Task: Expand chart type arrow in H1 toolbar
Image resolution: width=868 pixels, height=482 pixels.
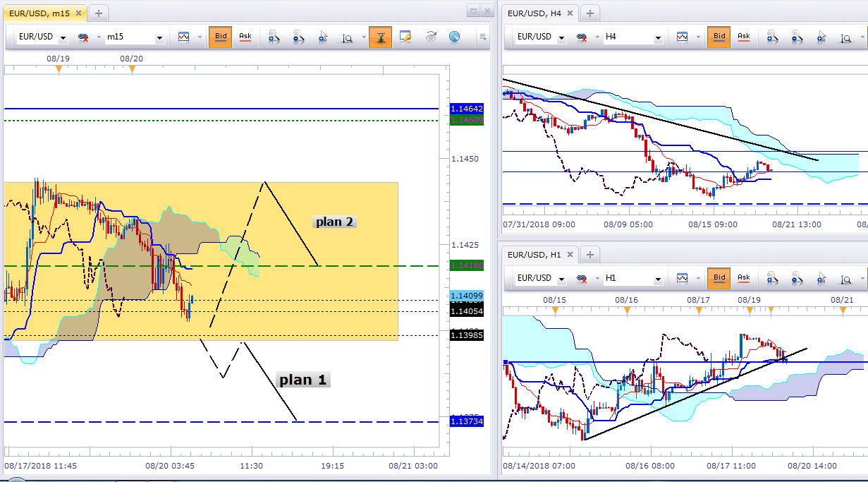Action: [x=698, y=279]
